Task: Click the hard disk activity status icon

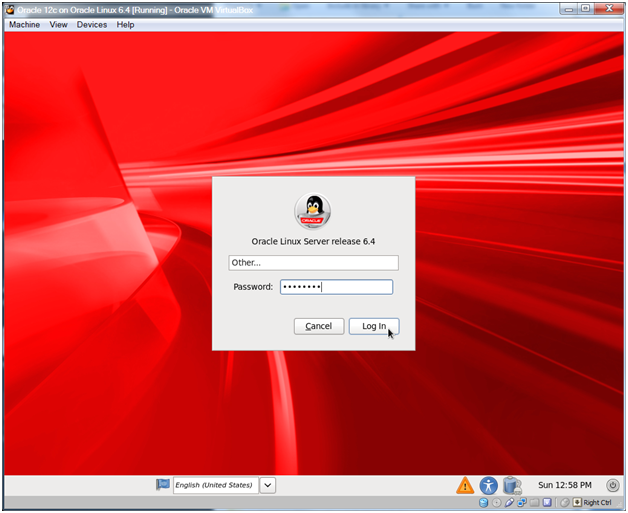Action: click(485, 502)
